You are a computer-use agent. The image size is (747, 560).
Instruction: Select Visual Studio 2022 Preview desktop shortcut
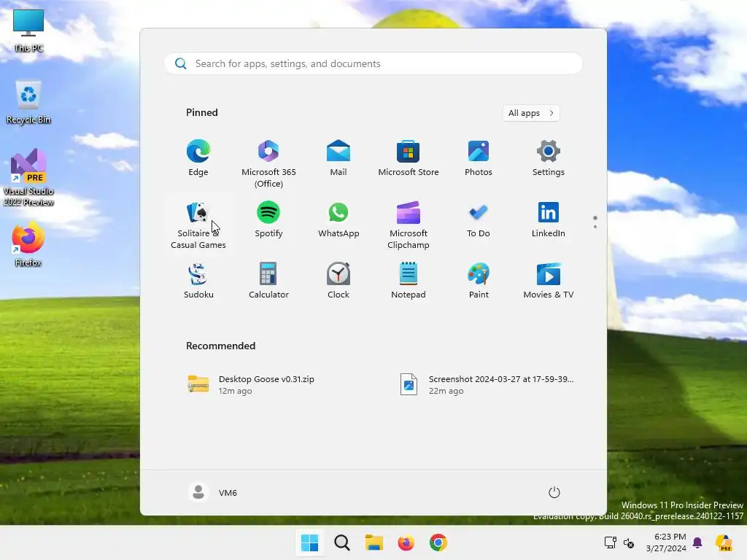(28, 177)
